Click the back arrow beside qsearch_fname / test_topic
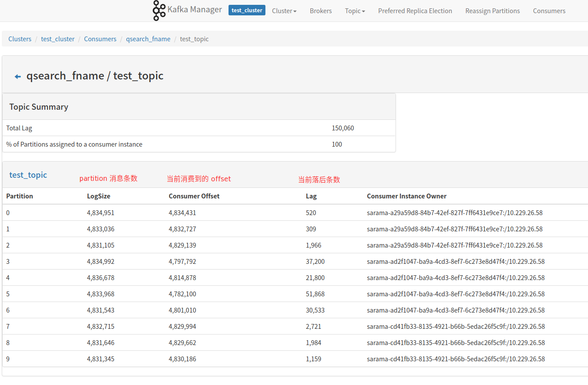The image size is (588, 385). (x=18, y=76)
